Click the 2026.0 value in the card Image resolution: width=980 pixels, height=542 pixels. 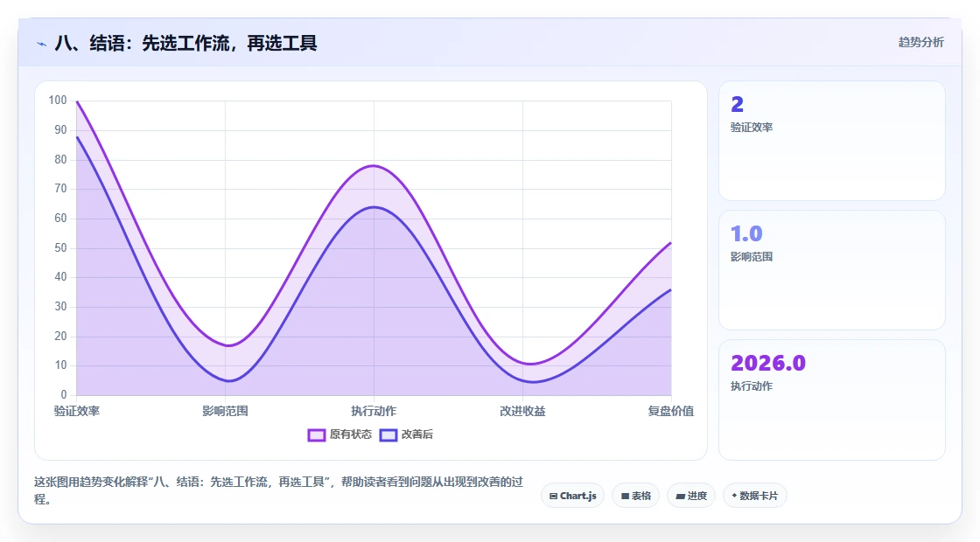coord(768,363)
